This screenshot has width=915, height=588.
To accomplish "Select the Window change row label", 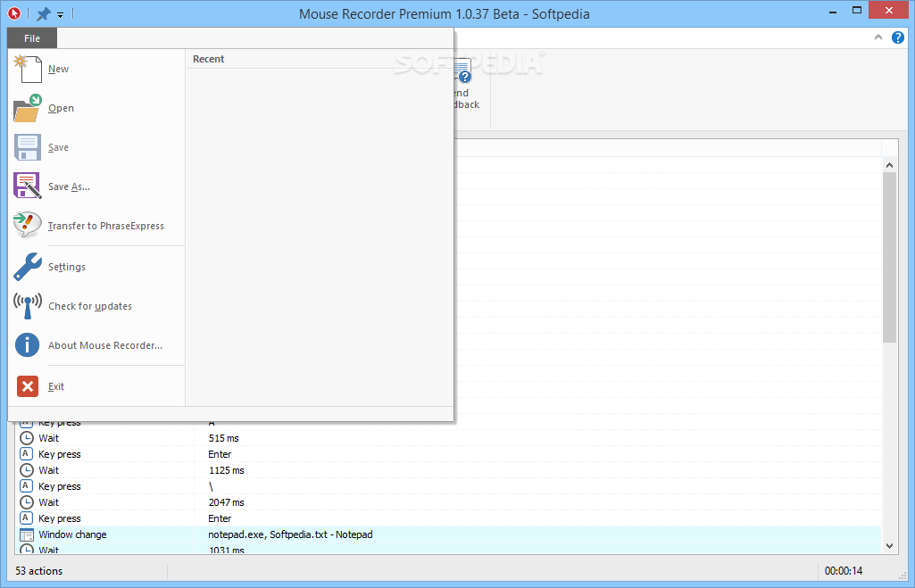I will tap(72, 534).
